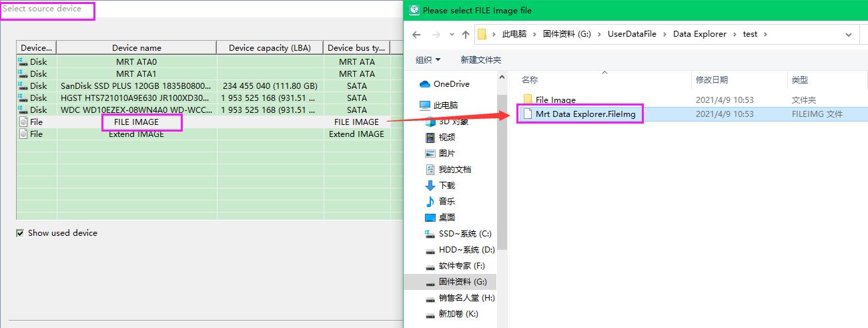Image resolution: width=868 pixels, height=328 pixels.
Task: Click disk icon of HGST row
Action: 23,98
